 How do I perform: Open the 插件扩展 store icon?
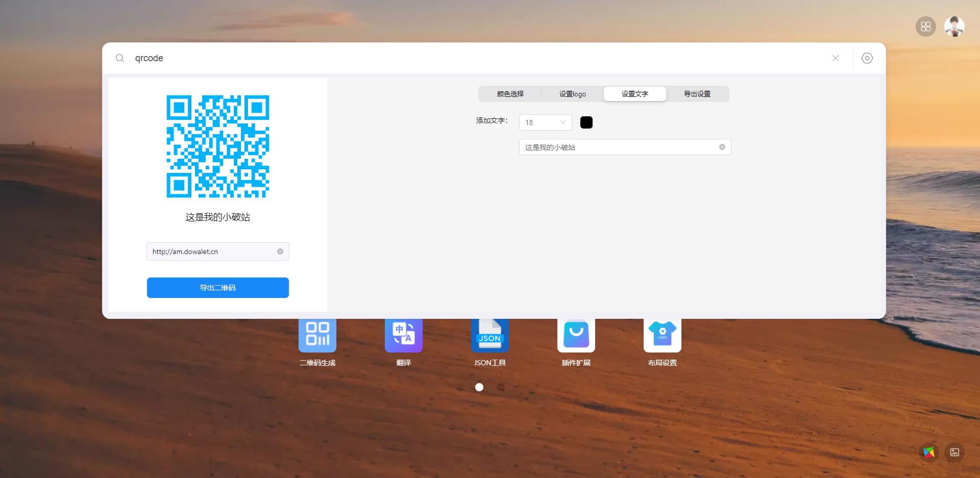click(576, 335)
